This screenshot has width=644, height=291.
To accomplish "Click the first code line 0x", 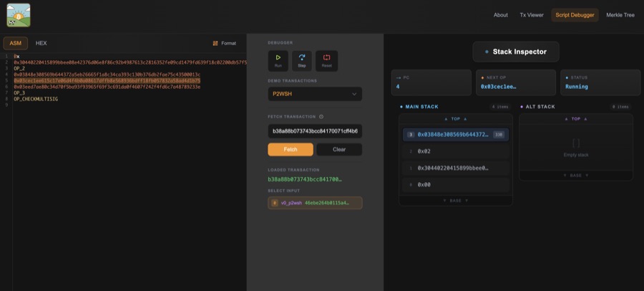I will [16, 56].
